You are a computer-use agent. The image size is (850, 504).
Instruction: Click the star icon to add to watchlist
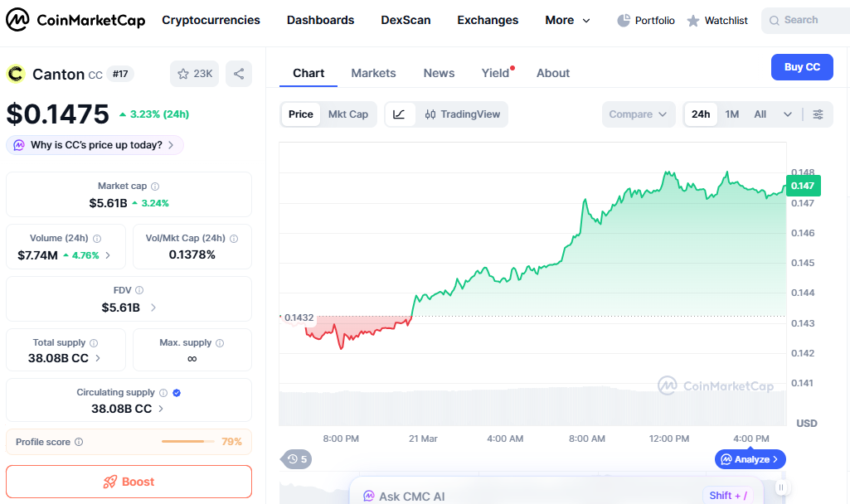(184, 73)
